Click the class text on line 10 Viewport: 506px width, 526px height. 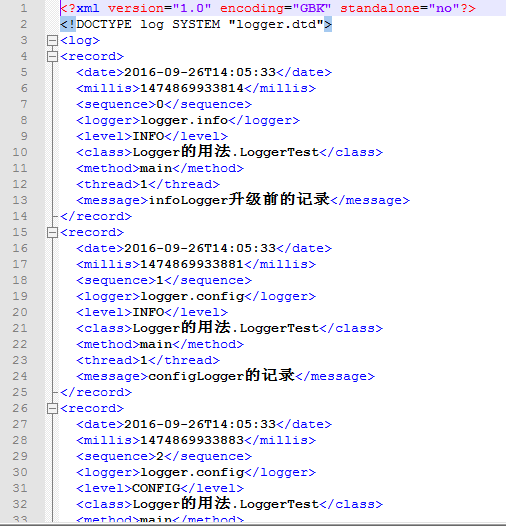(x=225, y=152)
